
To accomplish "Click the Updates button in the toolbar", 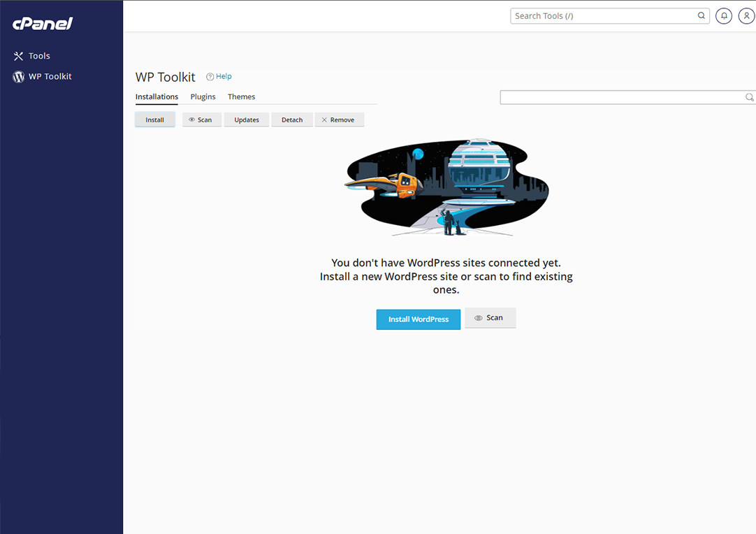I will (246, 120).
